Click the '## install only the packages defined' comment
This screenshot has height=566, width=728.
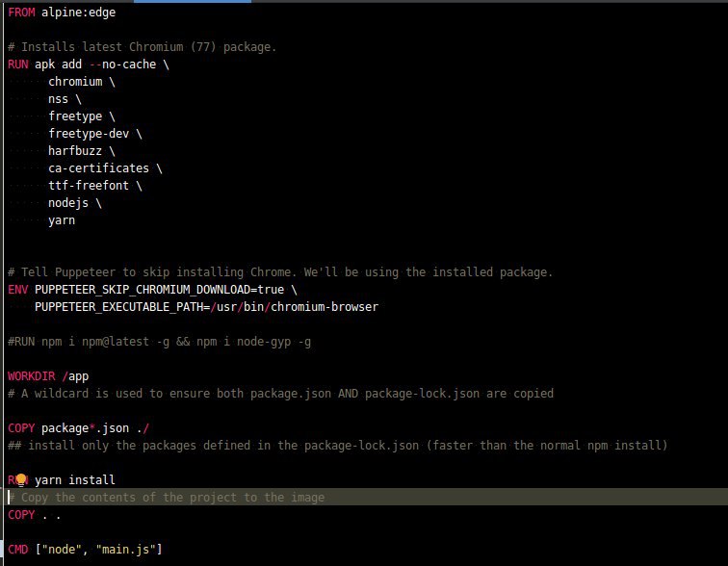(338, 446)
